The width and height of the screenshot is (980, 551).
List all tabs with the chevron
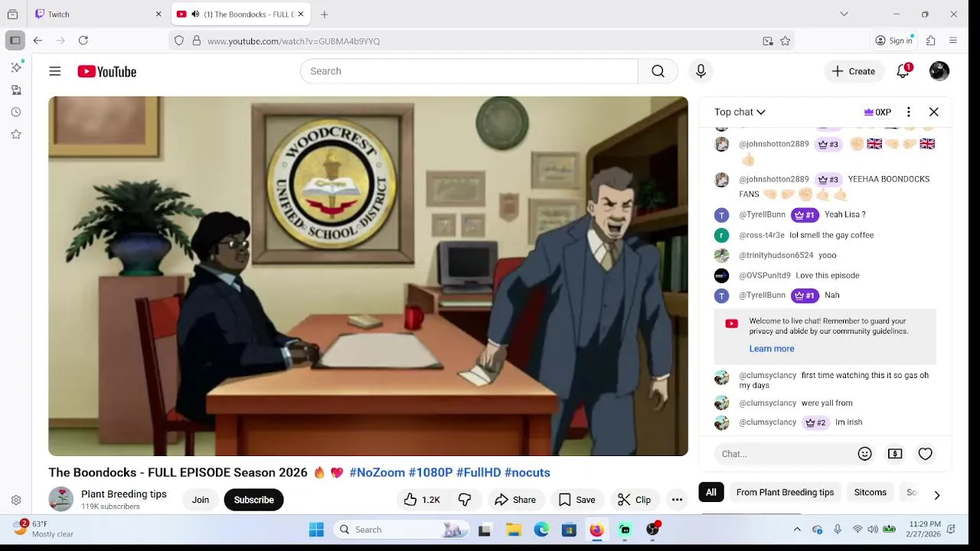(x=844, y=14)
